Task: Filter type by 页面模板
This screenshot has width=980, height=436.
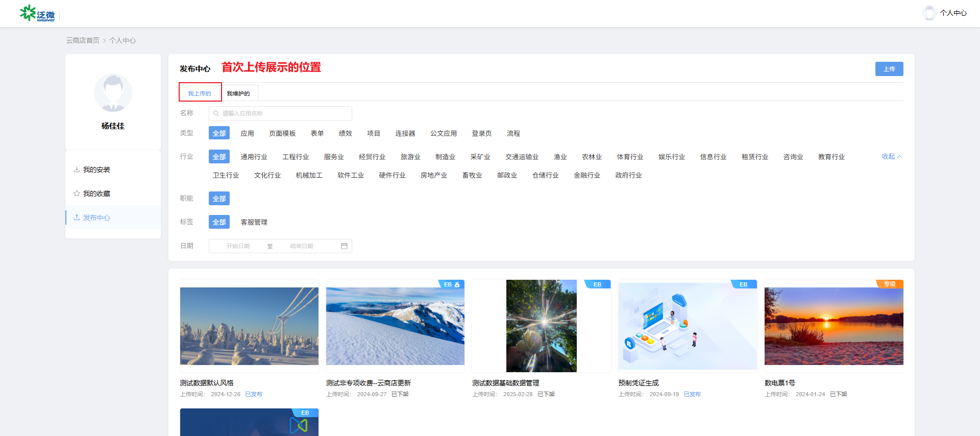Action: tap(282, 133)
